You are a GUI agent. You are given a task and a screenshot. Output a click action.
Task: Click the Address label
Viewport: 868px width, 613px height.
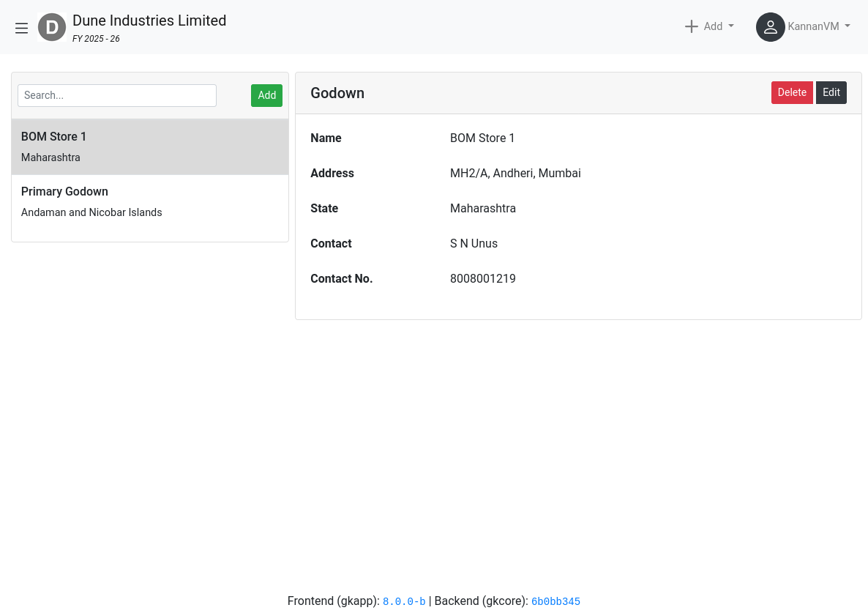point(332,174)
